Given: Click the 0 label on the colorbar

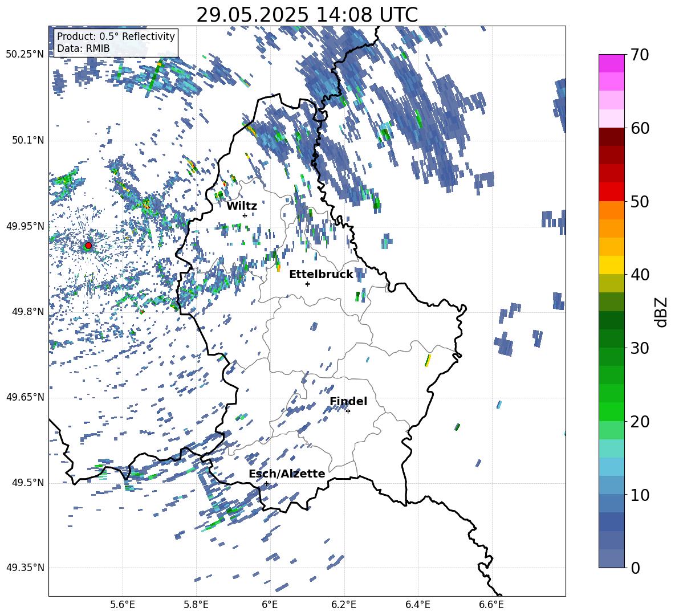Looking at the screenshot, I should tap(635, 568).
